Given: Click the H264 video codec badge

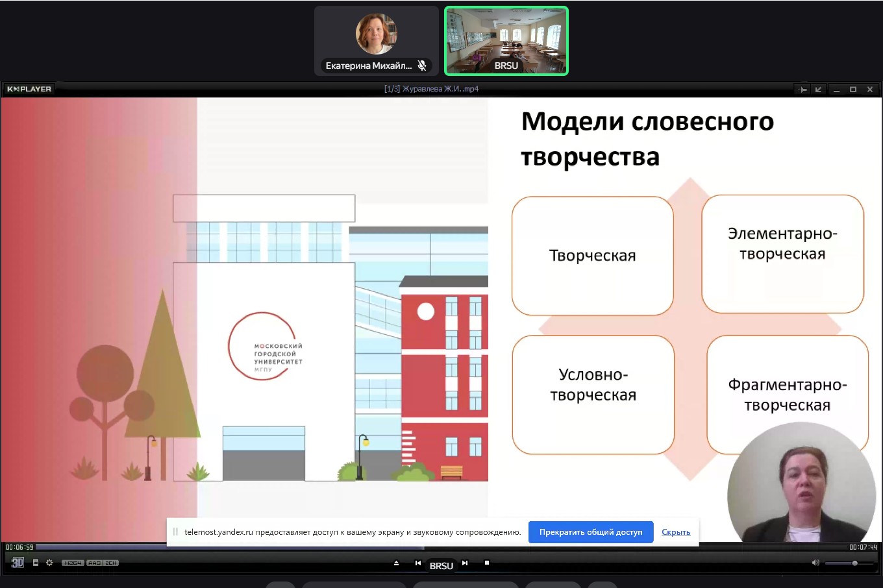Looking at the screenshot, I should [x=73, y=563].
